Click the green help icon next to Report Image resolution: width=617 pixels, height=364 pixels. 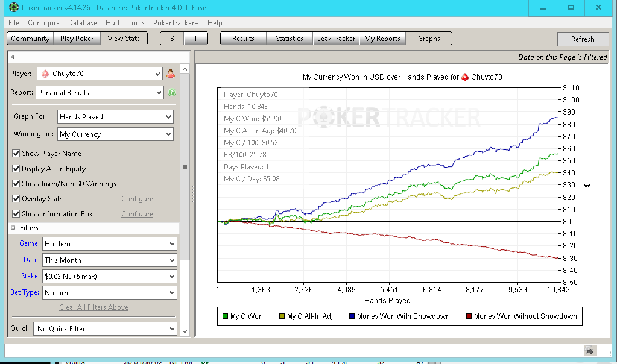[171, 92]
